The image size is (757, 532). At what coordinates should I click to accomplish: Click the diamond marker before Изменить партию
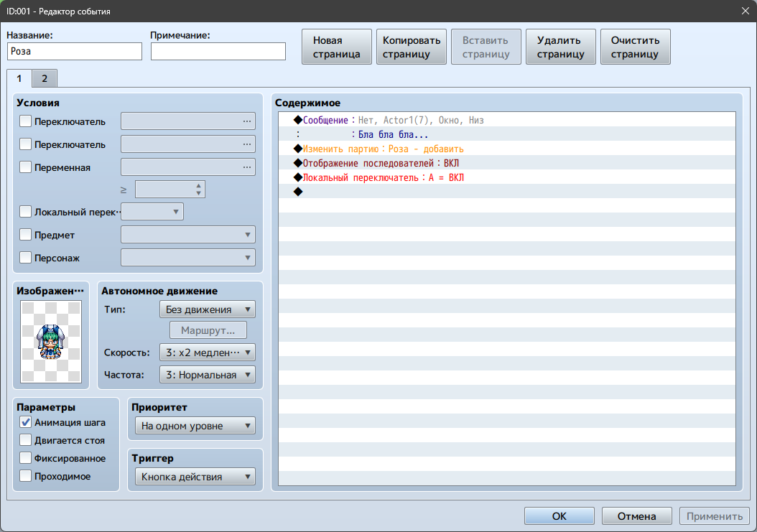click(298, 149)
